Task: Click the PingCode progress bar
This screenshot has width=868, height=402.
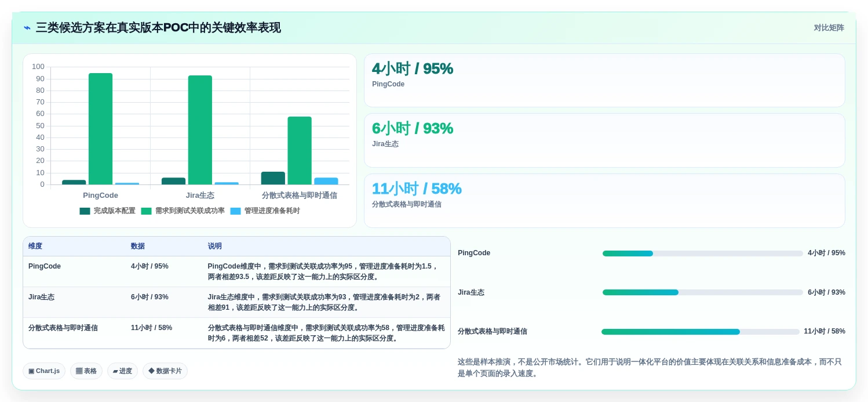Action: 702,253
